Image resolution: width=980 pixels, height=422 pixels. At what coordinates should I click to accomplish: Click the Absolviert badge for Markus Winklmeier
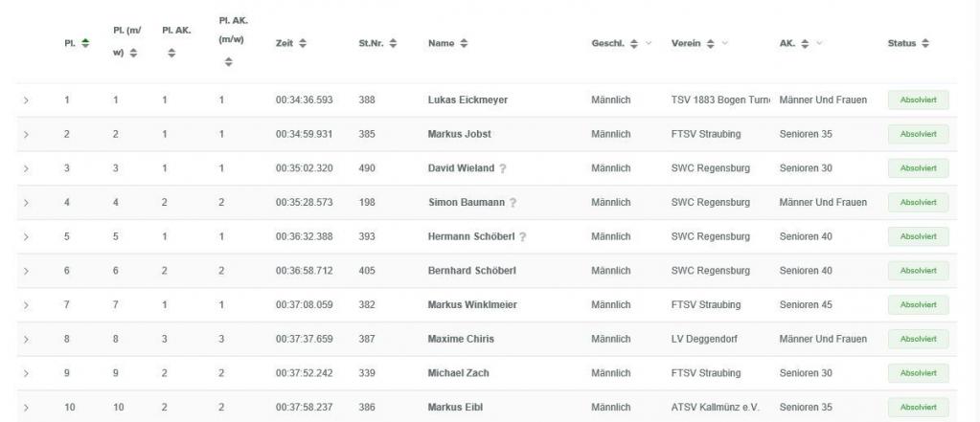(x=918, y=305)
